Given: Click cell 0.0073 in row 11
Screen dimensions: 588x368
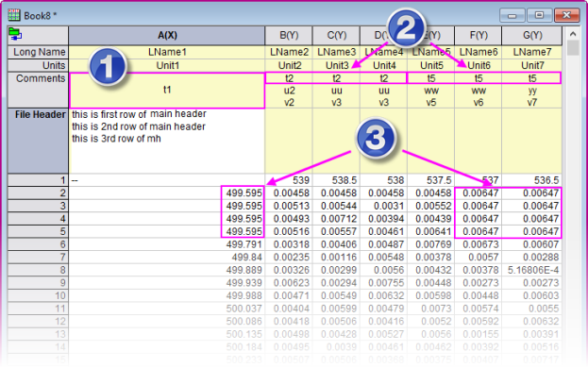Looking at the screenshot, I should pyautogui.click(x=430, y=309).
